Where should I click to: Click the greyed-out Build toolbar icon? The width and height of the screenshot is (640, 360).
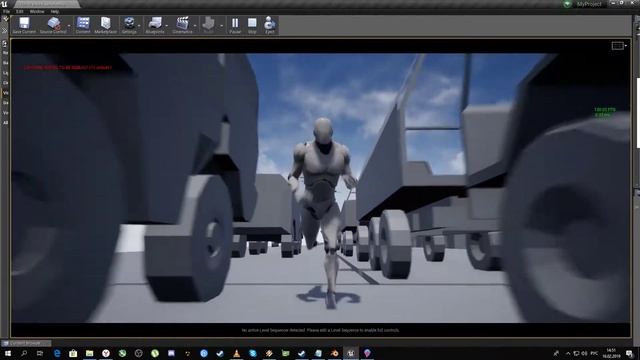pos(209,25)
